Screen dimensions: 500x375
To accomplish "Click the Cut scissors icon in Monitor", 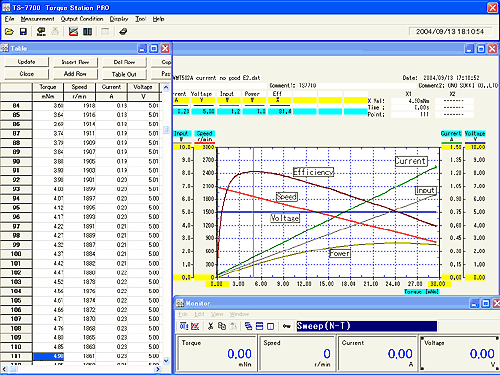I will (x=210, y=326).
